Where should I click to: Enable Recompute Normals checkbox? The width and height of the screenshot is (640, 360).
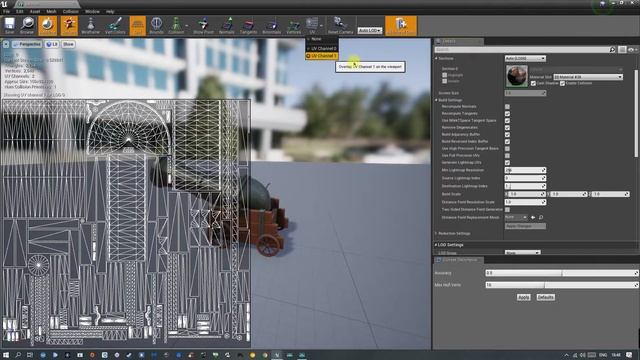(x=507, y=107)
